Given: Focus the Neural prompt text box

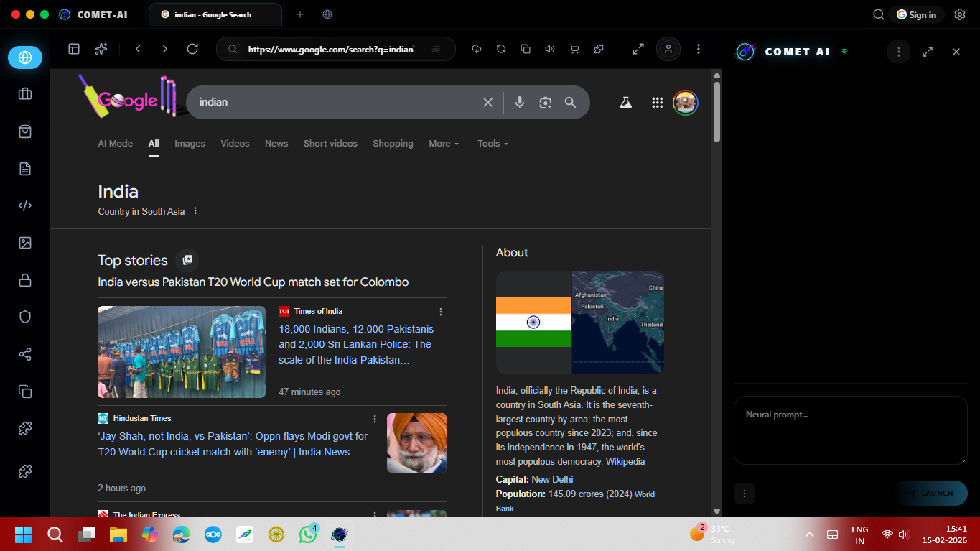Looking at the screenshot, I should click(x=851, y=430).
